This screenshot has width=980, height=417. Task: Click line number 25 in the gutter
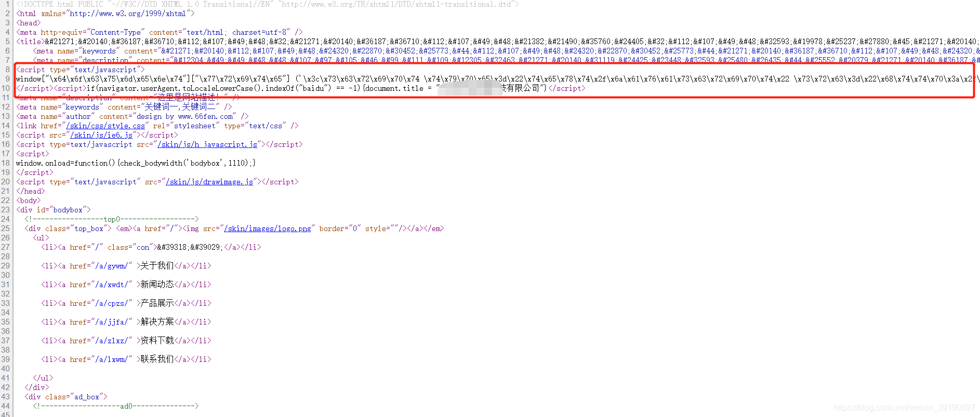pos(6,228)
